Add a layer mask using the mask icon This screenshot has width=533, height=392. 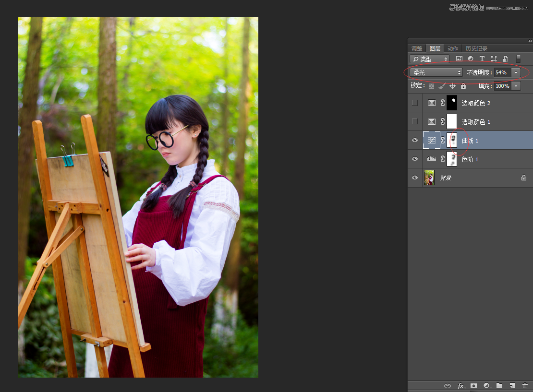click(474, 385)
